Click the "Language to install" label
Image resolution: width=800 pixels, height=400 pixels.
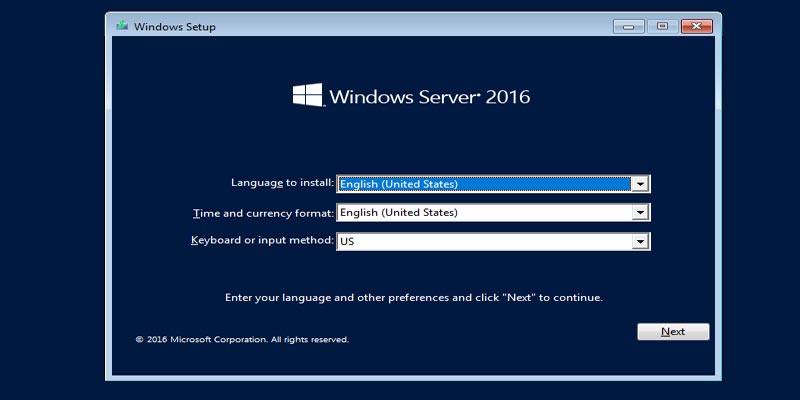[282, 183]
